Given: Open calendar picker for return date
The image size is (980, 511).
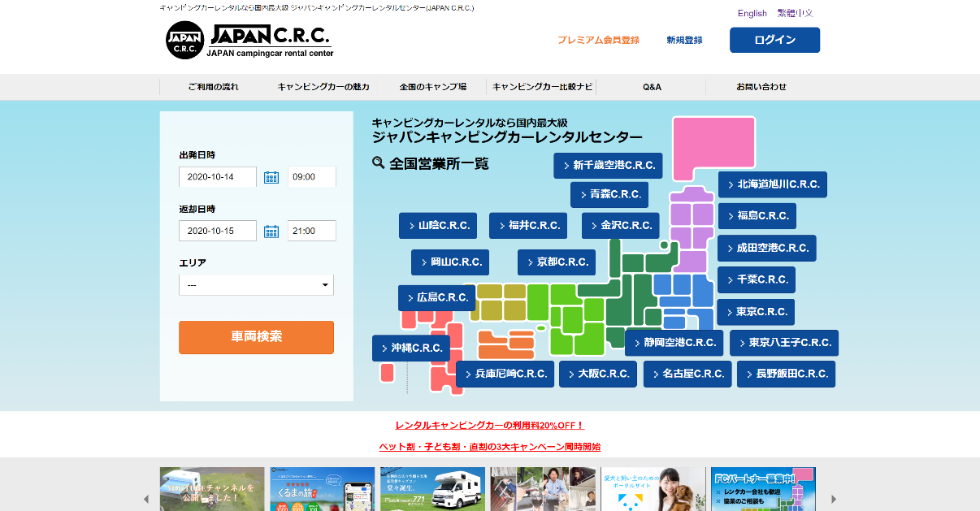Looking at the screenshot, I should (x=271, y=232).
